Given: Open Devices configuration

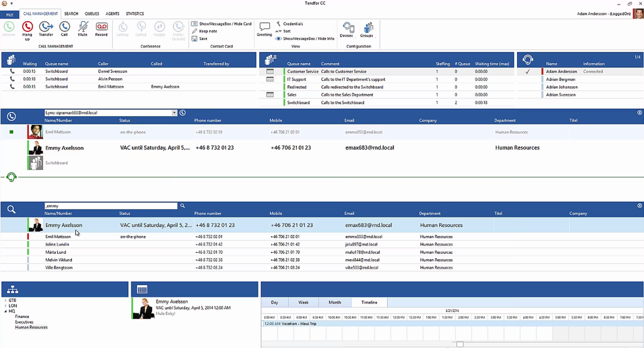Looking at the screenshot, I should coord(348,28).
